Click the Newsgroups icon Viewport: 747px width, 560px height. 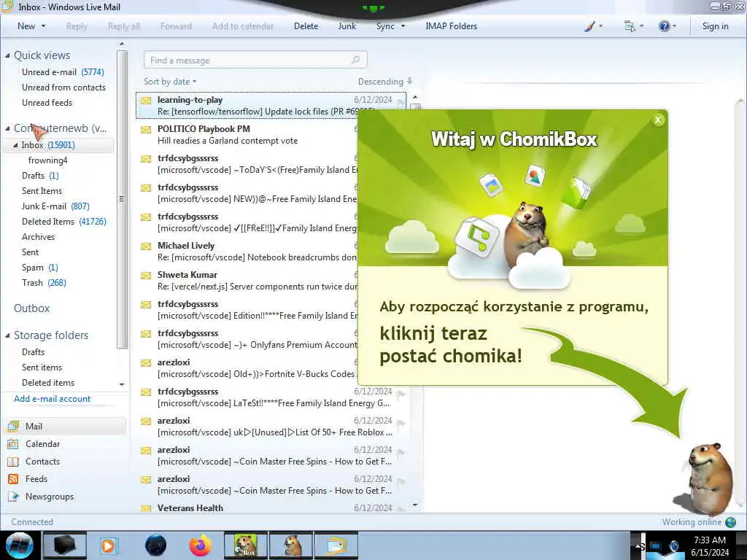click(x=13, y=497)
